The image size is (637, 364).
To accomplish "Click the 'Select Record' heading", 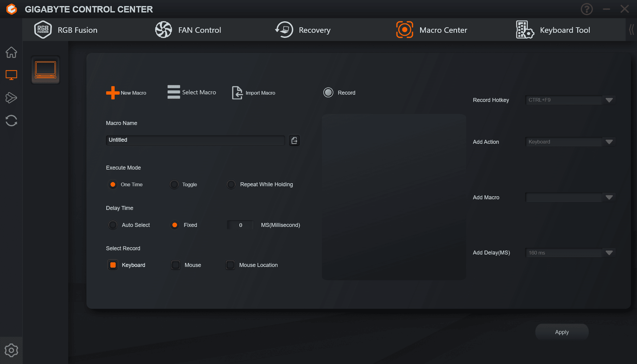I will point(123,248).
